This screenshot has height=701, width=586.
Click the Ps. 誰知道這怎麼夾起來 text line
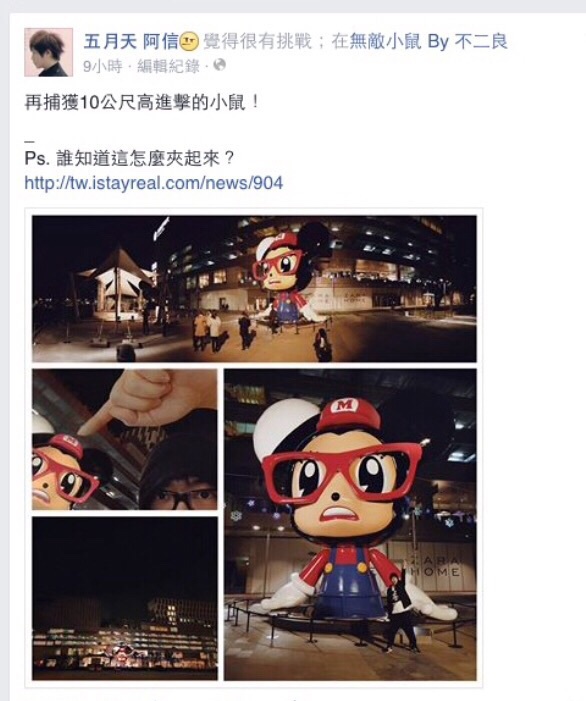pos(130,159)
